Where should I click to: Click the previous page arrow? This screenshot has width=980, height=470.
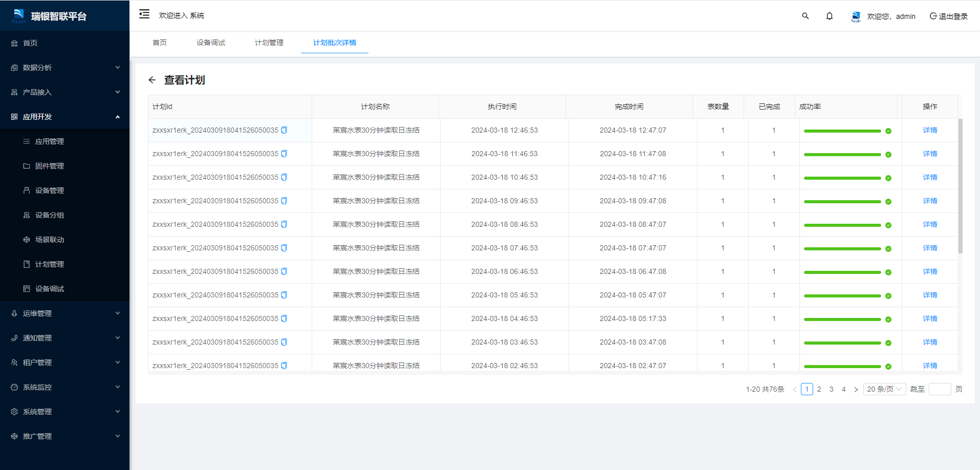point(795,389)
